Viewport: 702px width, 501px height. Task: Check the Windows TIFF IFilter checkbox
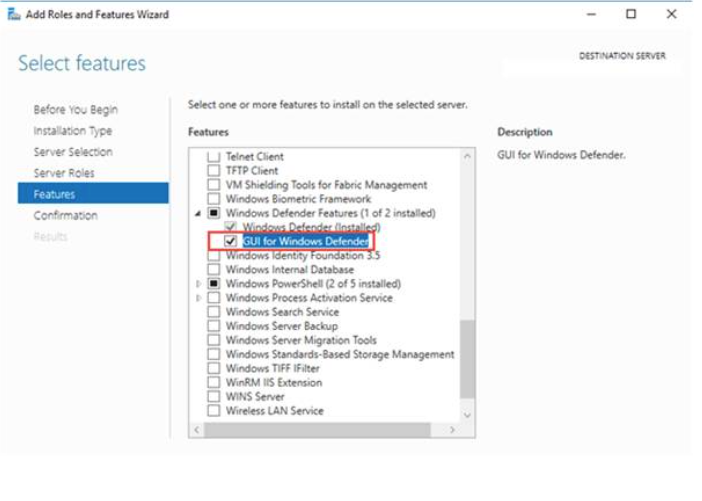click(214, 368)
